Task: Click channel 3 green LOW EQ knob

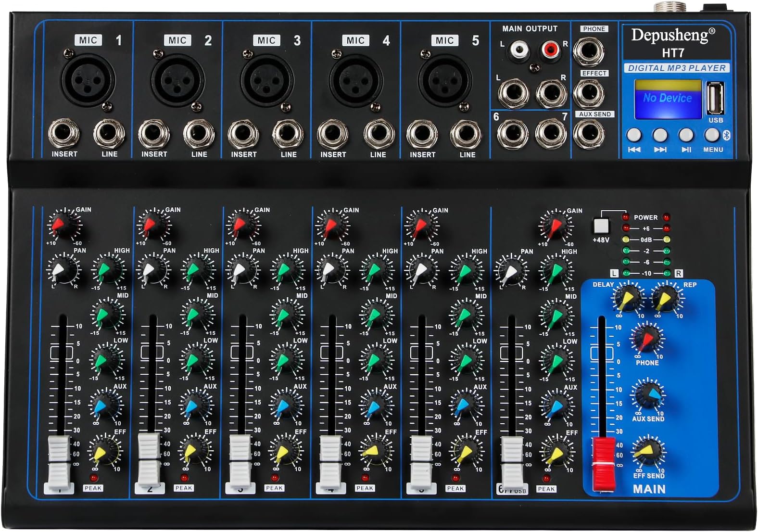Action: click(x=287, y=360)
